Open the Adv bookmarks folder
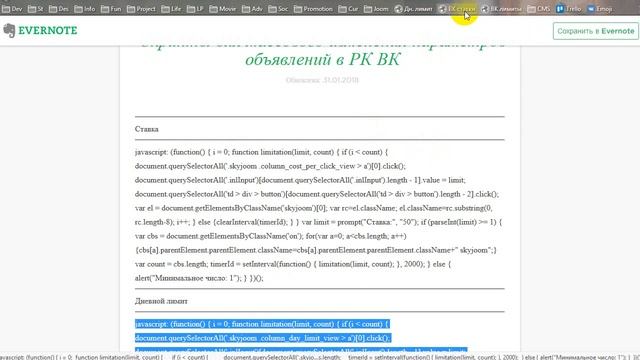640x360 pixels. [x=252, y=9]
